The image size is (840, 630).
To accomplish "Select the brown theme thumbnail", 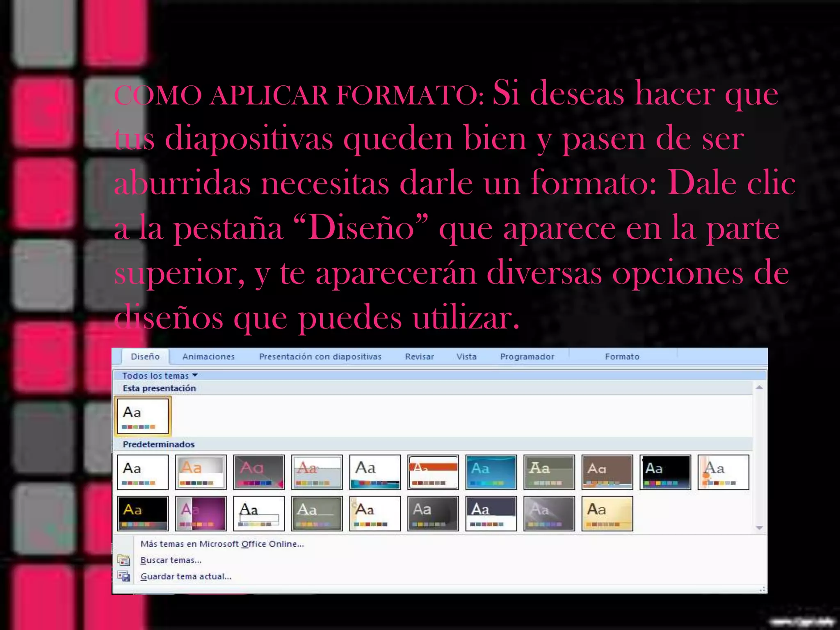I will coord(607,472).
